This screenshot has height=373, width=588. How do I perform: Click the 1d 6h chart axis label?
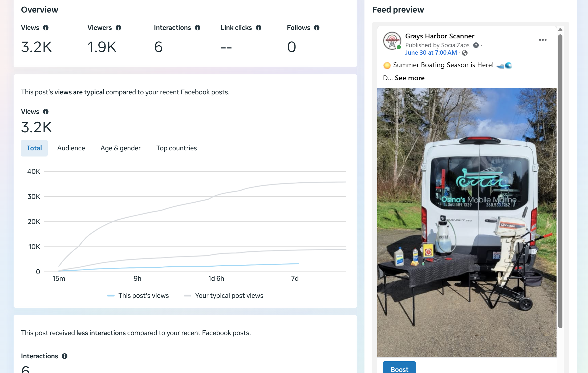click(216, 279)
